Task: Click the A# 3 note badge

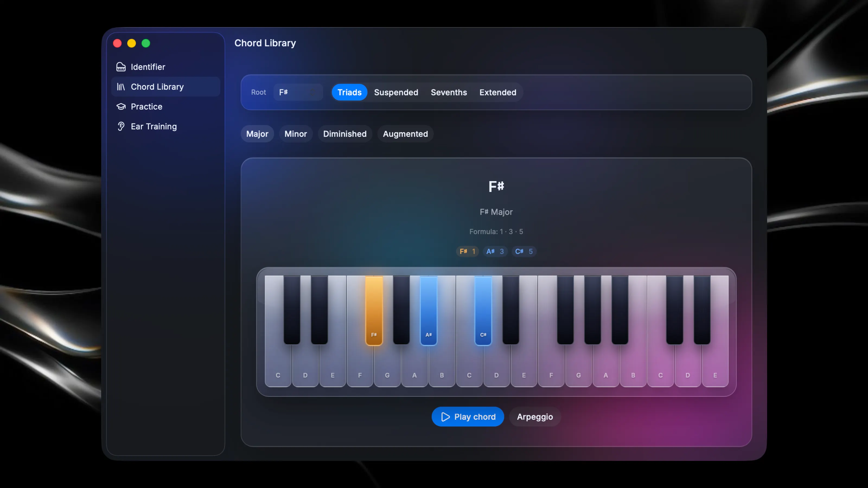Action: tap(495, 252)
